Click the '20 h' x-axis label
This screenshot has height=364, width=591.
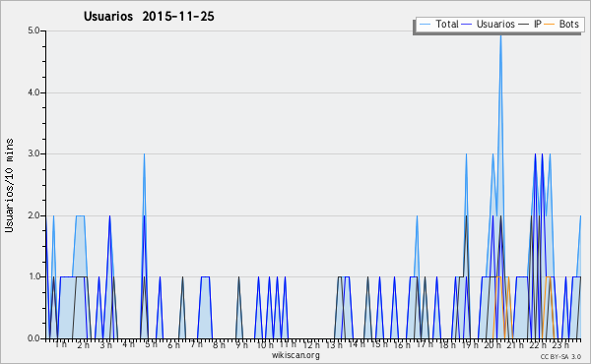tap(492, 344)
